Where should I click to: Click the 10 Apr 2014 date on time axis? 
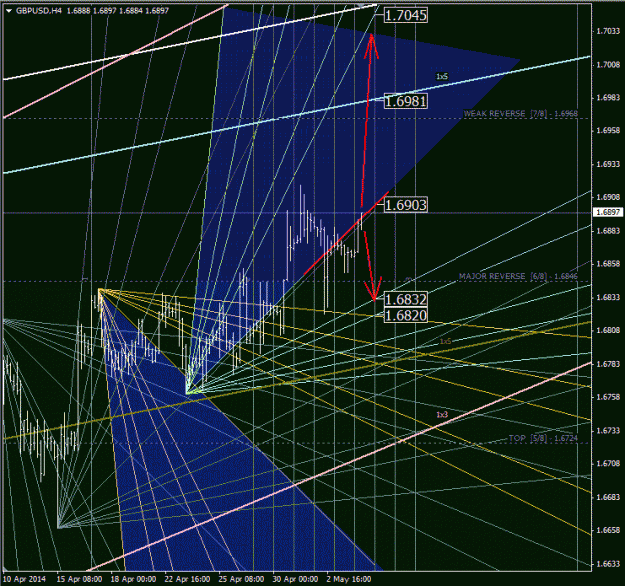coord(24,579)
